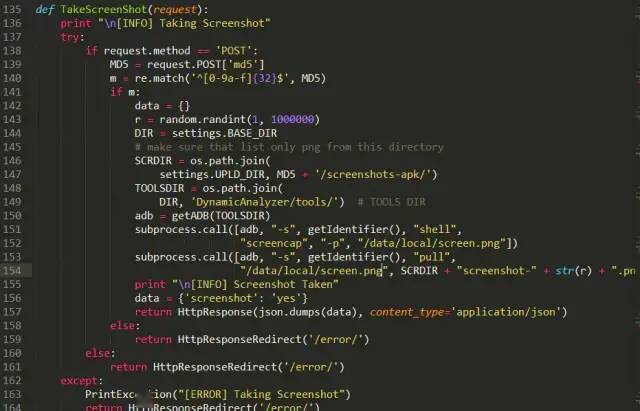This screenshot has width=640, height=411.
Task: Click on getADB(TOOLSDIR) call
Action: pyautogui.click(x=221, y=216)
